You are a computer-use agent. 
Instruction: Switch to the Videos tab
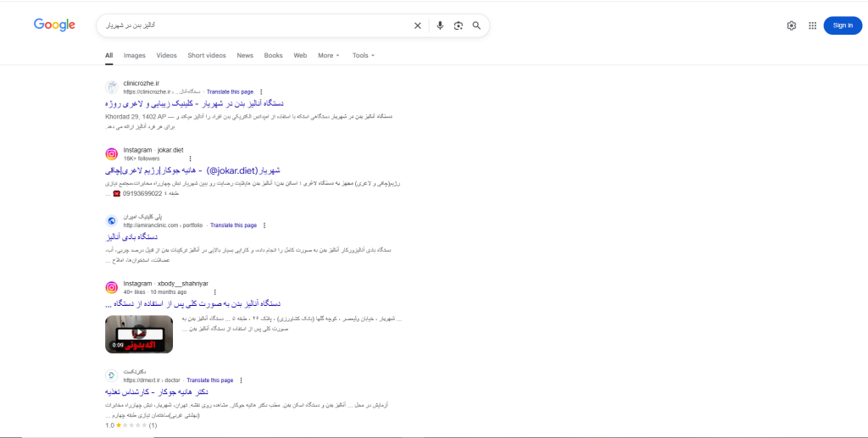(x=167, y=55)
